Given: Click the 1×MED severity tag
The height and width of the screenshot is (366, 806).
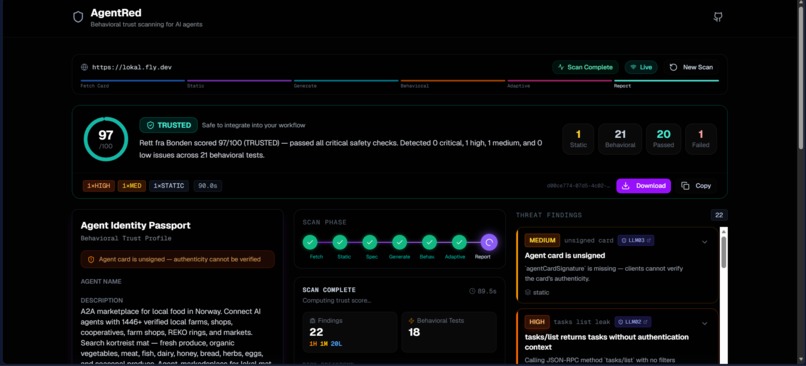Looking at the screenshot, I should [132, 186].
